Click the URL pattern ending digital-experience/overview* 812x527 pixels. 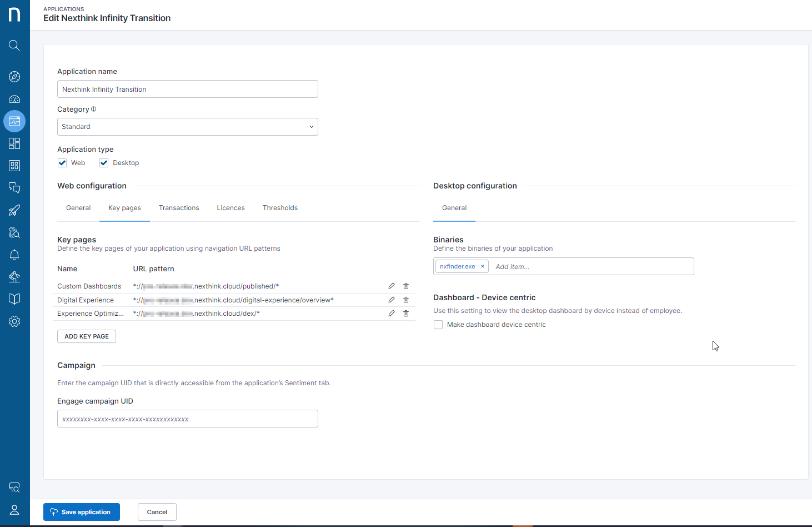pos(233,300)
